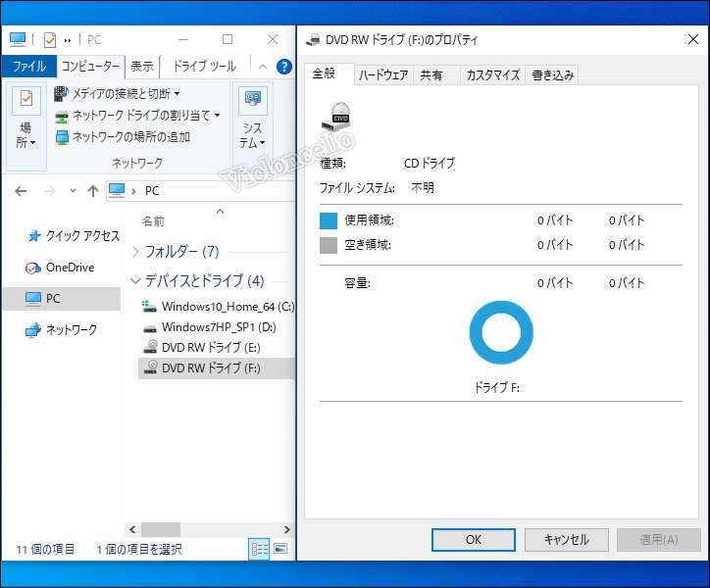Click the D: drive icon
The image size is (710, 588).
pos(150,328)
